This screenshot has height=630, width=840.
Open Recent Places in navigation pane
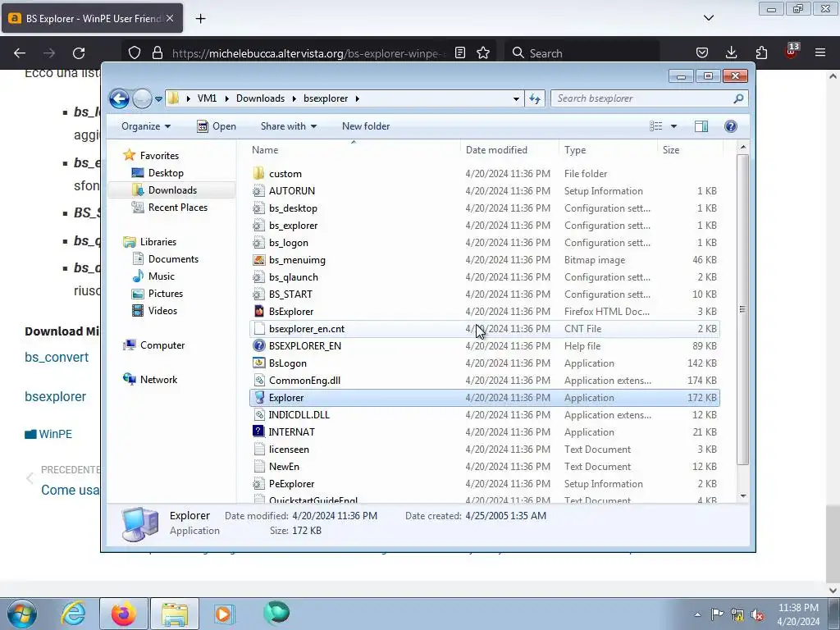point(177,208)
